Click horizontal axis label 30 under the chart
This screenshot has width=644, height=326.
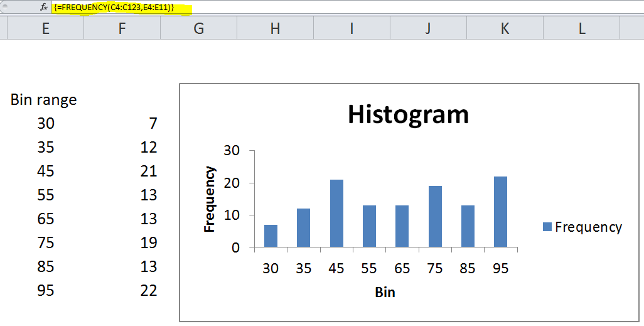click(271, 268)
